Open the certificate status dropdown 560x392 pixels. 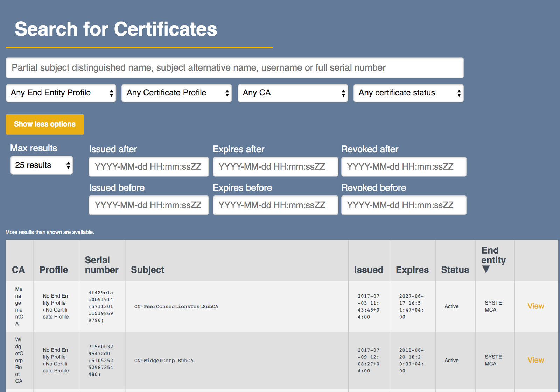pyautogui.click(x=408, y=93)
